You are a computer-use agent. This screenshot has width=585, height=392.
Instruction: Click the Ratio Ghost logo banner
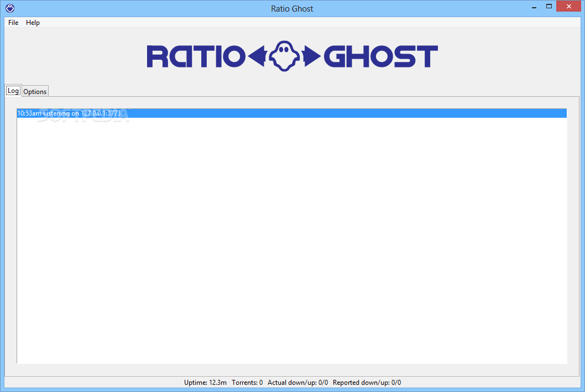tap(292, 56)
